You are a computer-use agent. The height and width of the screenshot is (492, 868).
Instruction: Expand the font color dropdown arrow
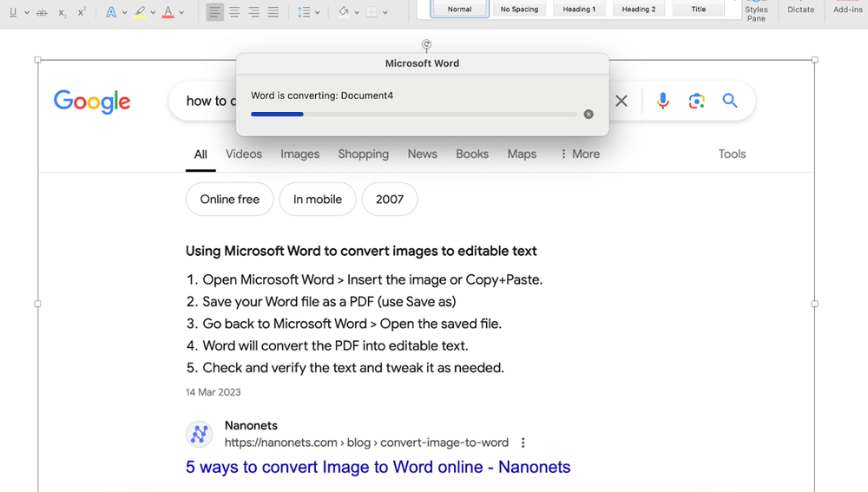pos(181,12)
